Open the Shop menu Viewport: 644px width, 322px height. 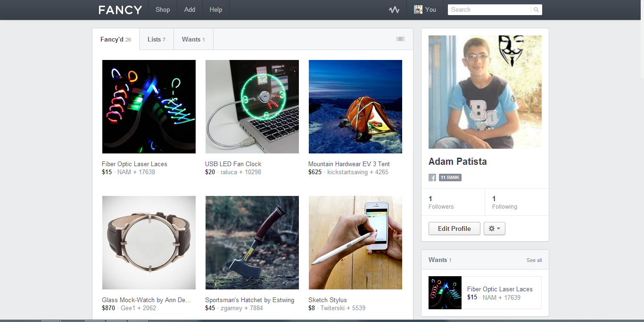click(163, 9)
